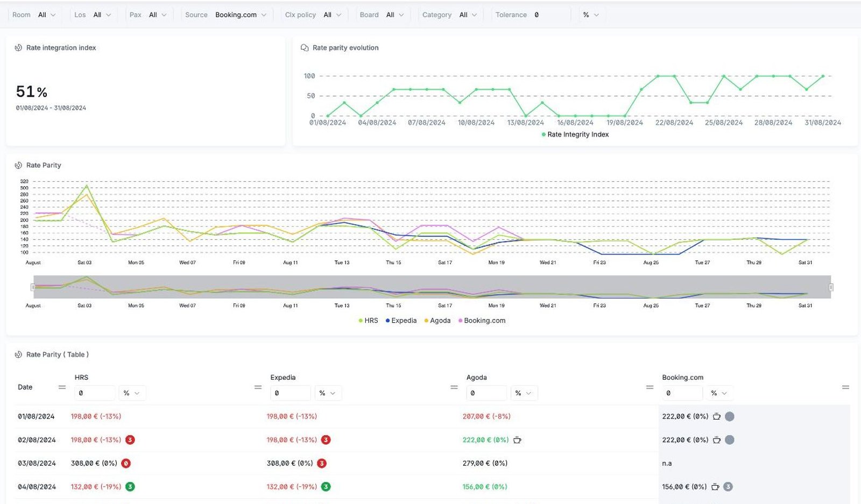Click HRS rate 198,00 € for 01/08/2024

click(x=96, y=416)
